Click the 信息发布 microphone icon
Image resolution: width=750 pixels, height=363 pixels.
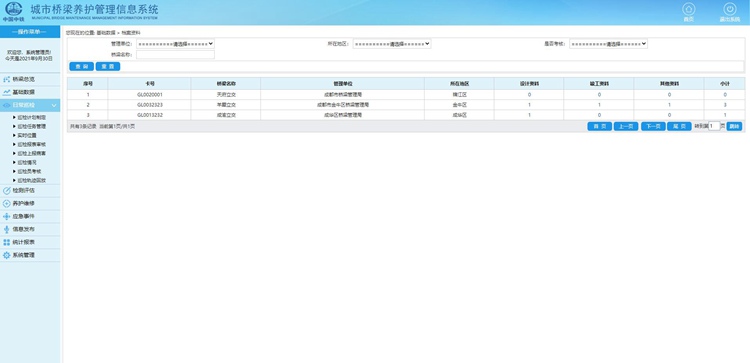click(7, 229)
